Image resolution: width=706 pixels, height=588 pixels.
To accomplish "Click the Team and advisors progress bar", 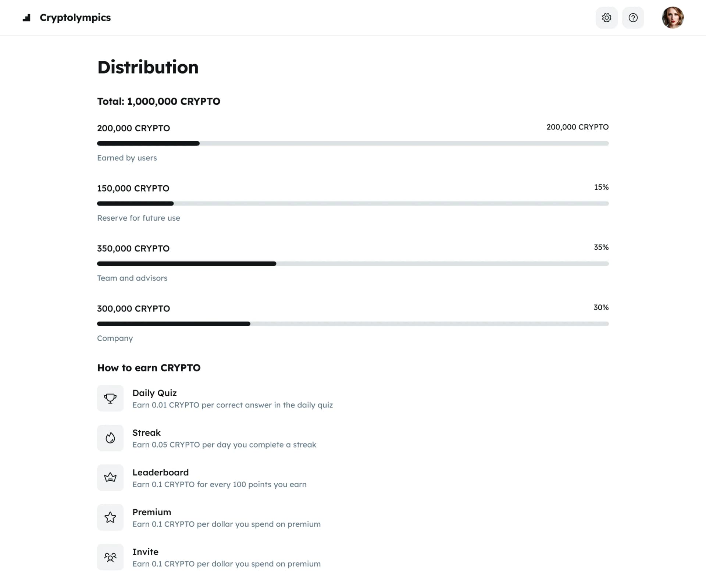I will pyautogui.click(x=353, y=264).
